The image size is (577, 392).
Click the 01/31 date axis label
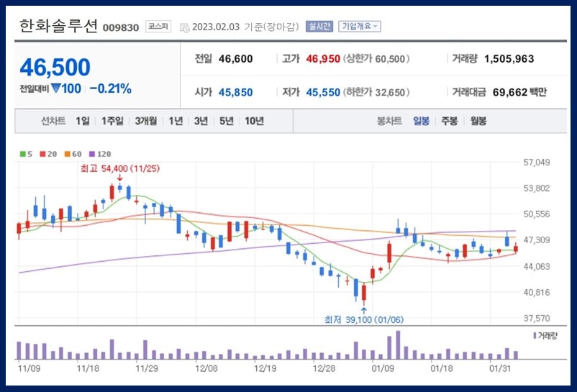[x=500, y=368]
